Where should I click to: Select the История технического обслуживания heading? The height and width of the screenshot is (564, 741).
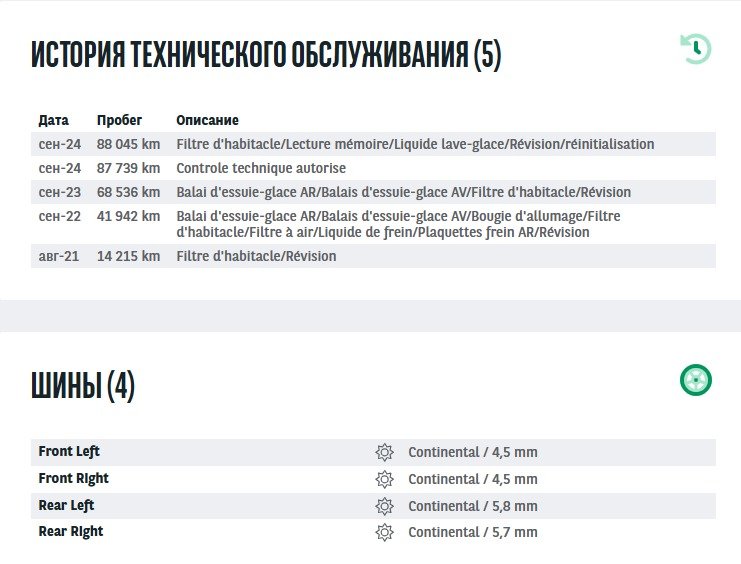tap(266, 55)
